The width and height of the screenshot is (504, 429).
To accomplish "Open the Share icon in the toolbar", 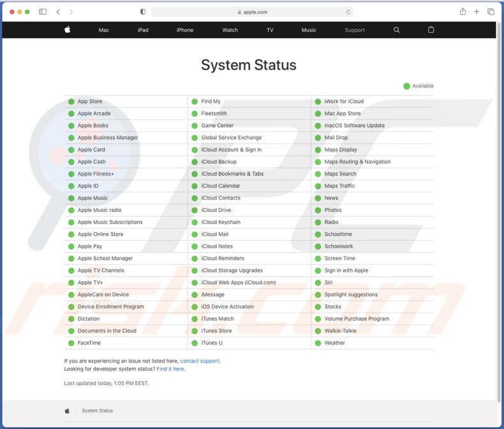I will (463, 11).
